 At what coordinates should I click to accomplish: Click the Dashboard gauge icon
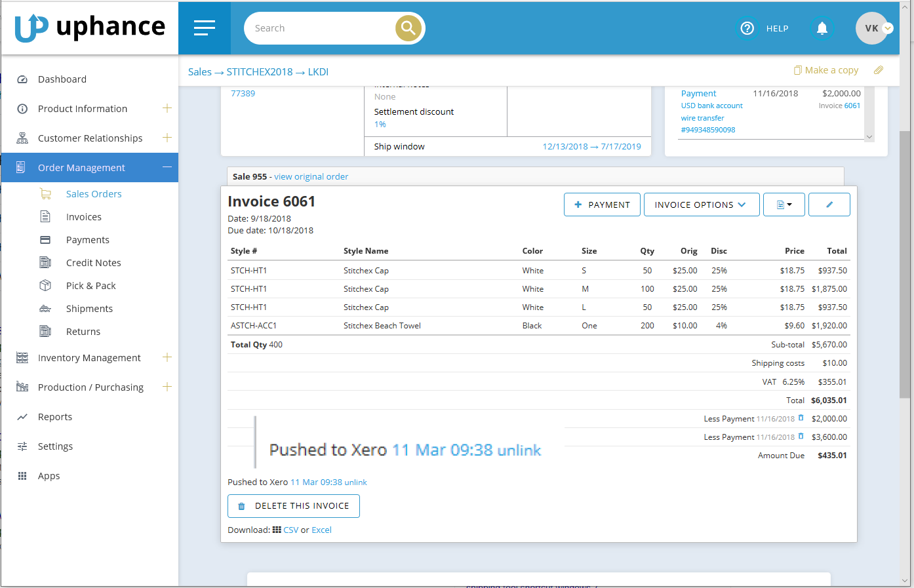click(x=22, y=79)
